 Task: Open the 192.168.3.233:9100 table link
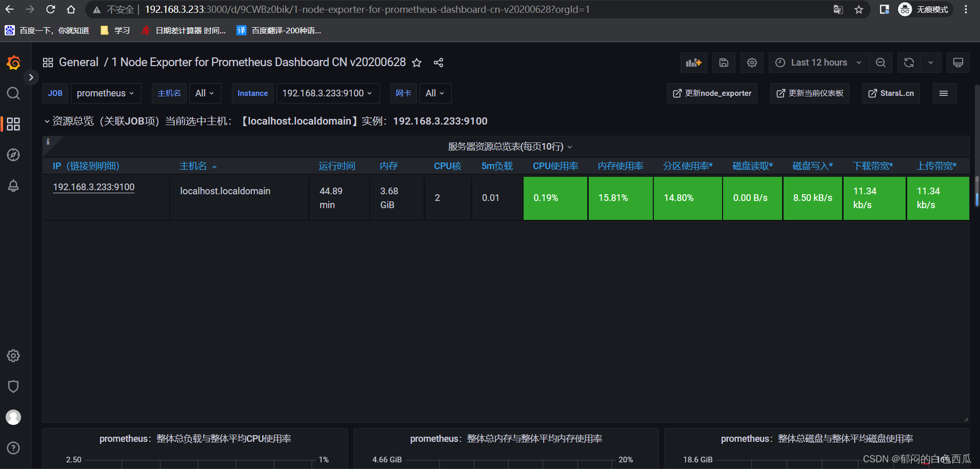click(94, 187)
